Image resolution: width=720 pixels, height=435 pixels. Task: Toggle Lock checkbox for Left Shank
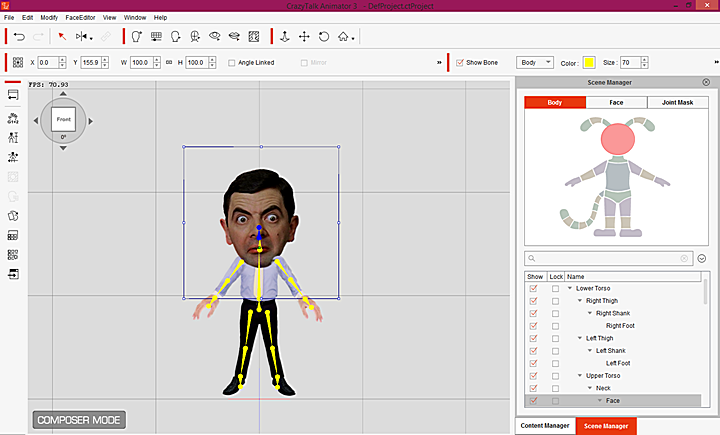555,351
